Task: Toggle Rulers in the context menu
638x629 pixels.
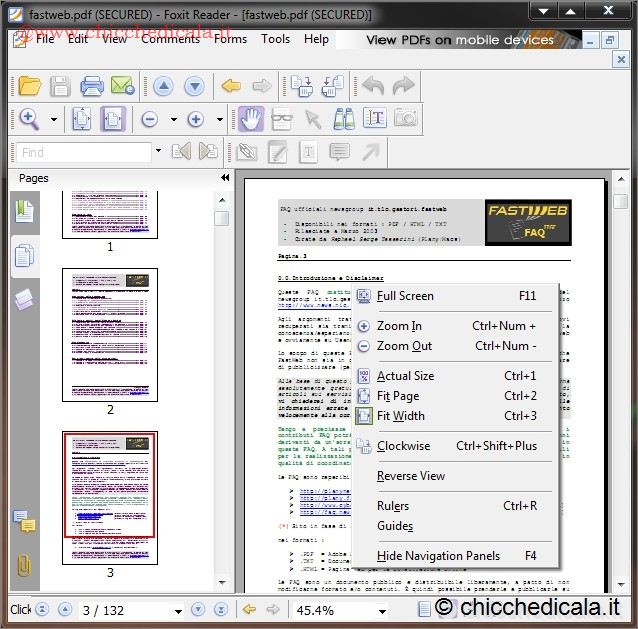Action: (393, 506)
